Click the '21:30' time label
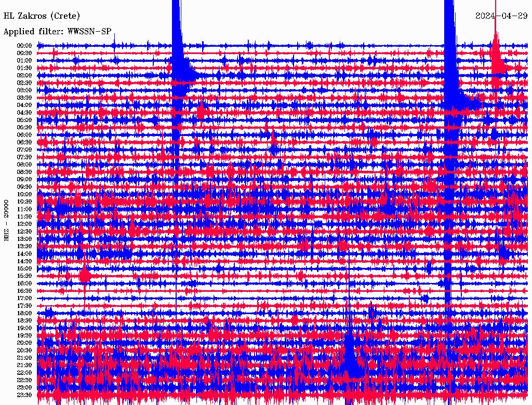Image resolution: width=532 pixels, height=405 pixels. coord(24,366)
